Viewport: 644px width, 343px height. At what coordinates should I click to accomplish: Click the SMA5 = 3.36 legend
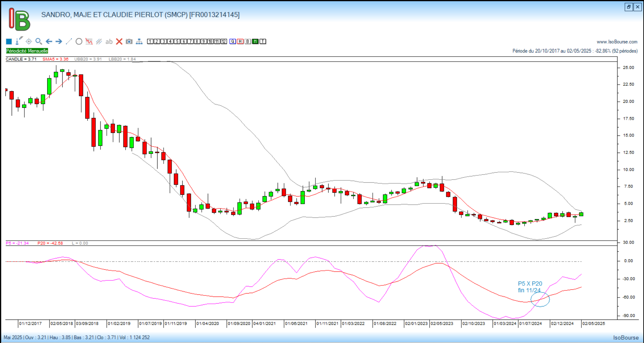55,59
